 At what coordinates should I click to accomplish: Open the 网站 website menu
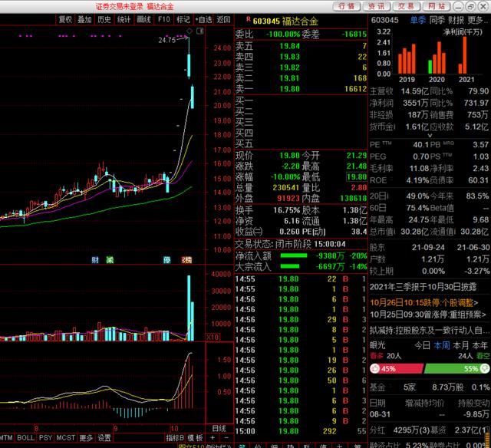tap(437, 6)
